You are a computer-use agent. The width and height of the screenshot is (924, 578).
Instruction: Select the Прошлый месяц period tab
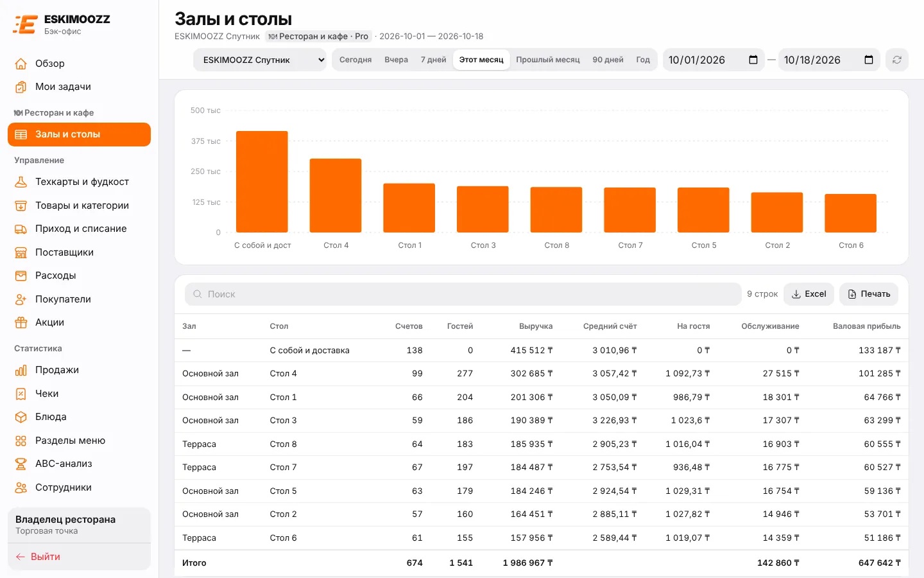547,60
